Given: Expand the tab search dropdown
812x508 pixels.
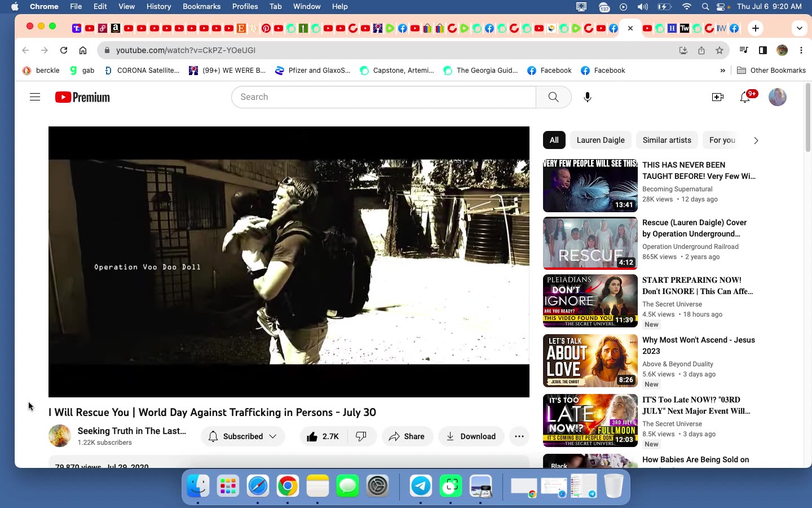Looking at the screenshot, I should 800,28.
